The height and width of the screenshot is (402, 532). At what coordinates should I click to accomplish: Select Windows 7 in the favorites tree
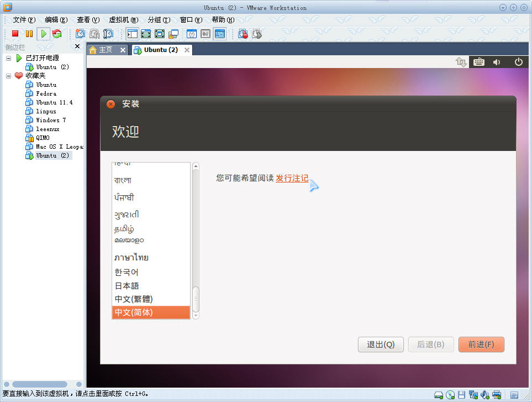pyautogui.click(x=51, y=120)
